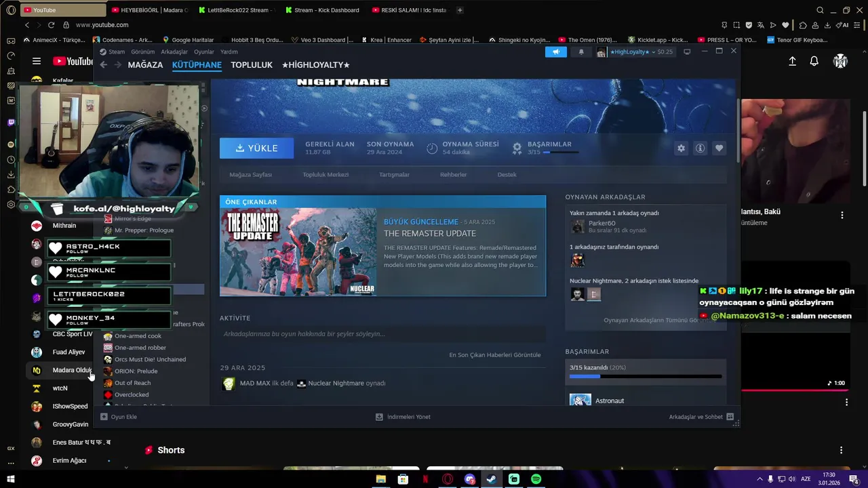
Task: Click YouTube create upload icon
Action: click(792, 61)
